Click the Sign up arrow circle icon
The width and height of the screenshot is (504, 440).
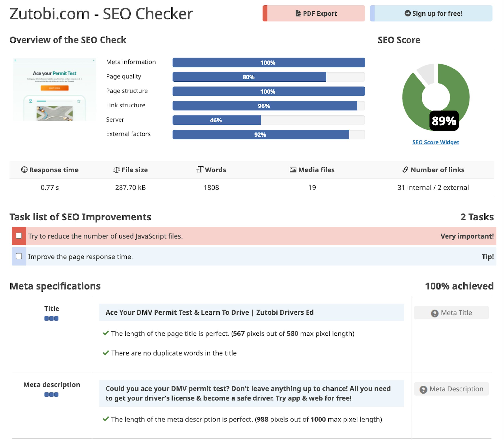(407, 13)
